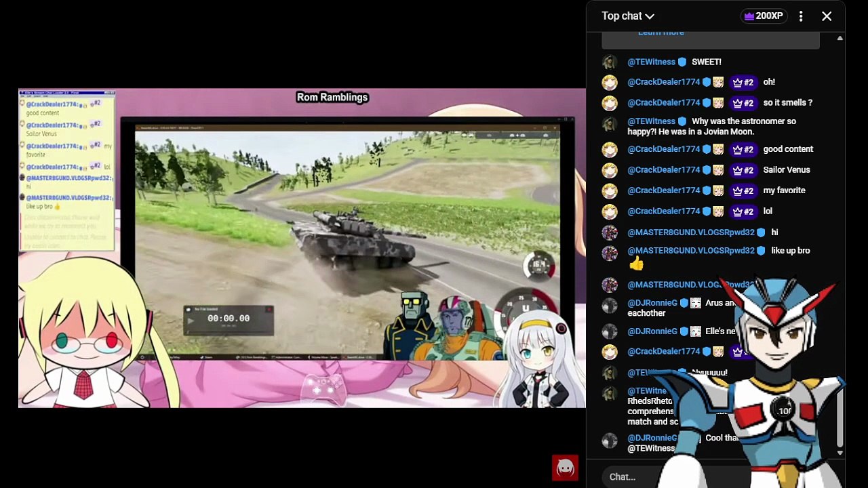The height and width of the screenshot is (488, 868).
Task: Select the 'Sailor Venus' message text
Action: tap(787, 170)
